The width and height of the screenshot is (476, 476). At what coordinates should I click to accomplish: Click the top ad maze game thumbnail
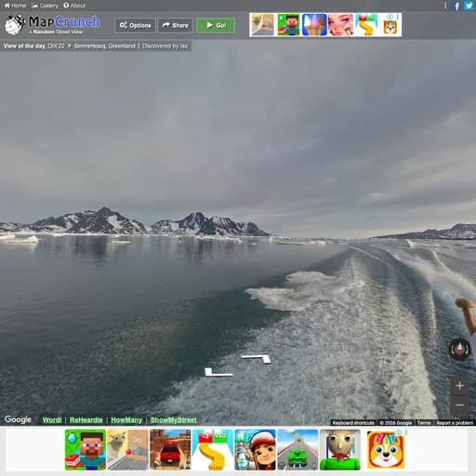(262, 25)
